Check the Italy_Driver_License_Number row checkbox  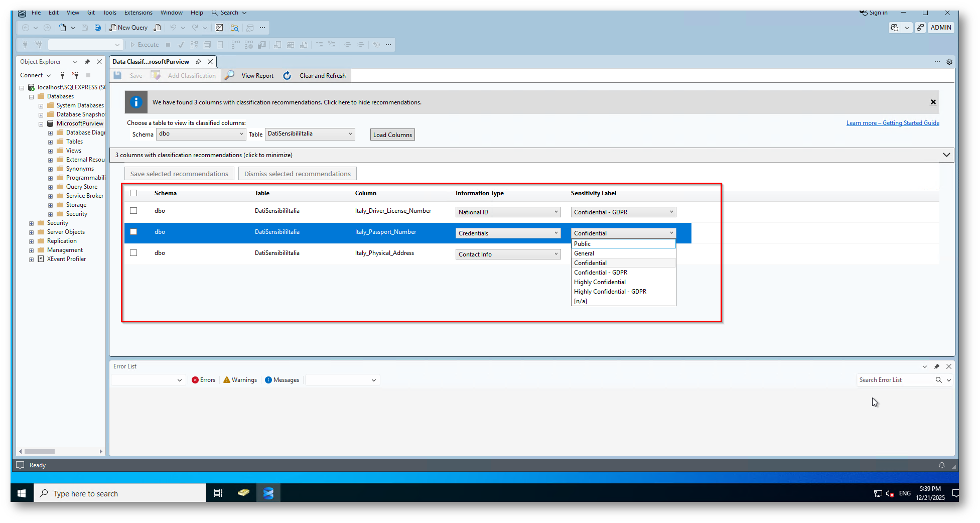click(x=133, y=211)
